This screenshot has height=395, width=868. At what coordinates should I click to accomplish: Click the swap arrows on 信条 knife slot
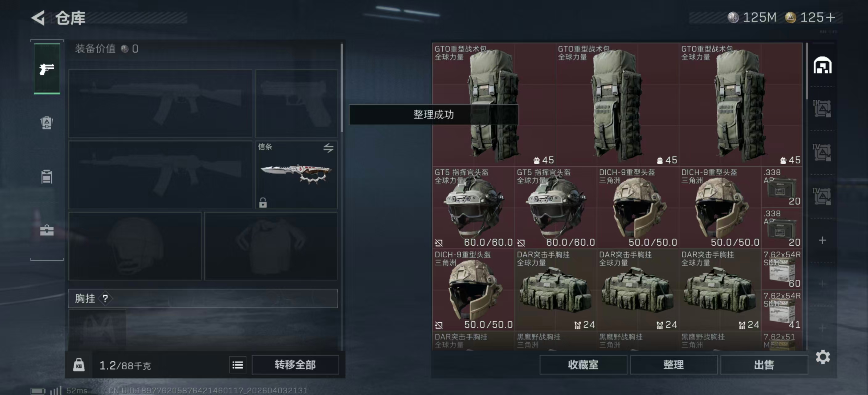click(x=329, y=148)
